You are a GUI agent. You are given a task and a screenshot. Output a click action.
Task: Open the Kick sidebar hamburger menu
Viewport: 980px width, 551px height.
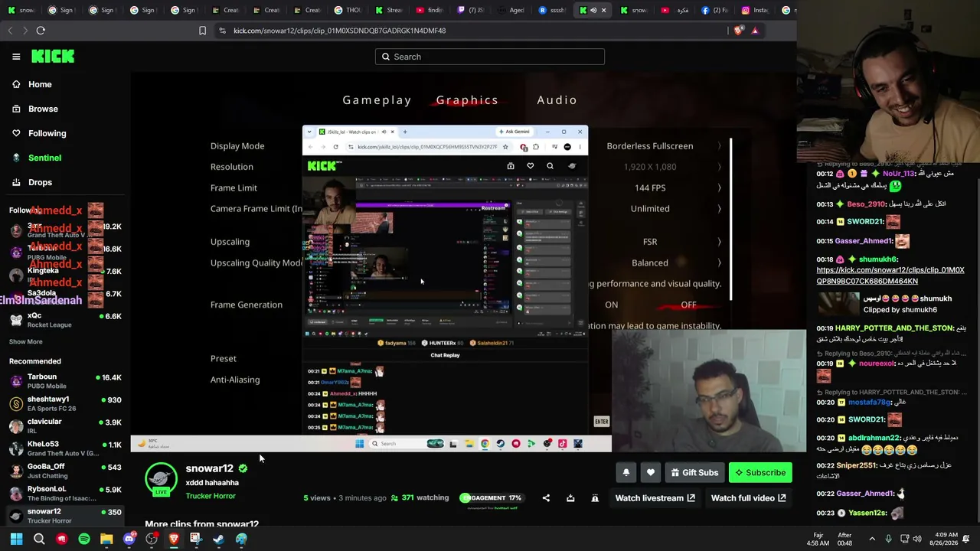16,57
